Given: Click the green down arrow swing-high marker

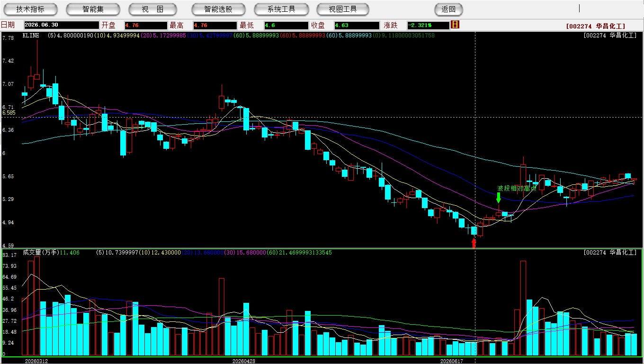Looking at the screenshot, I should (x=499, y=198).
